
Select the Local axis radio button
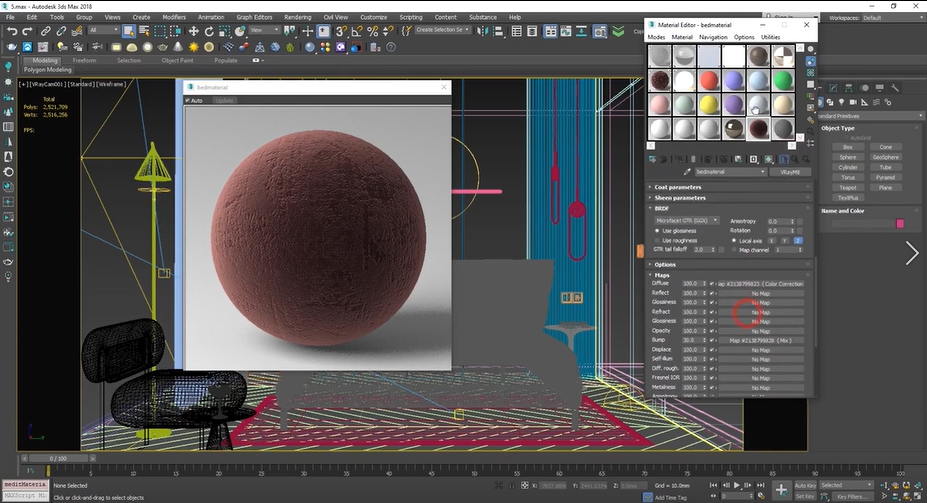coord(734,241)
